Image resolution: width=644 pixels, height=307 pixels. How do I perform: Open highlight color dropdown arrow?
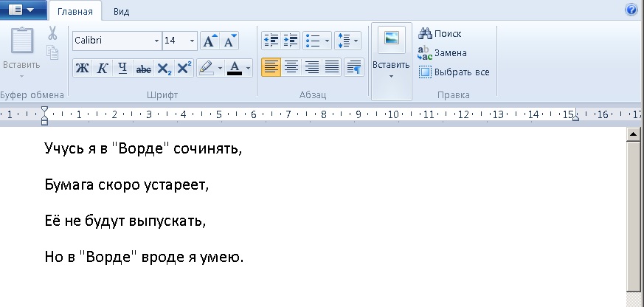pos(220,68)
